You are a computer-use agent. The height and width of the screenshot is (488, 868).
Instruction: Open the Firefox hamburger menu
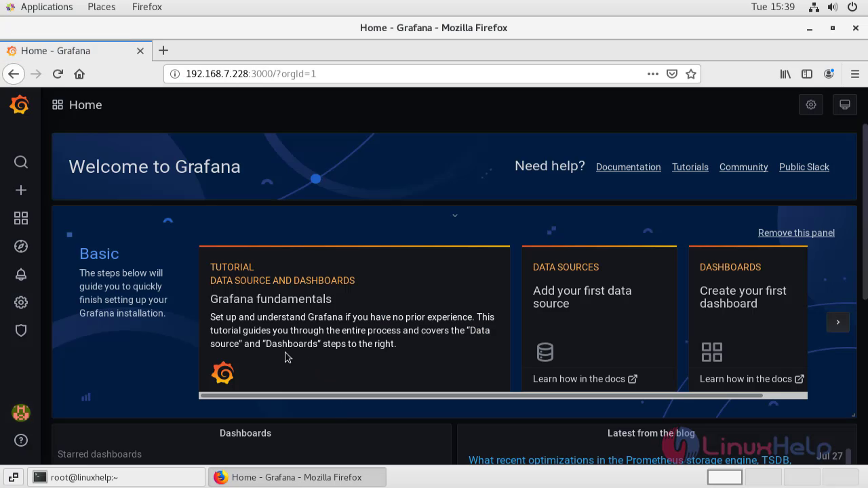point(855,74)
